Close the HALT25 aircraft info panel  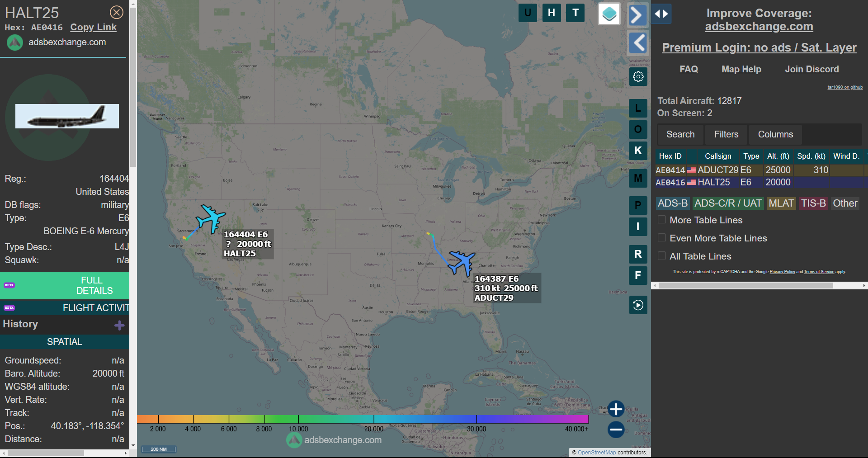pyautogui.click(x=117, y=12)
